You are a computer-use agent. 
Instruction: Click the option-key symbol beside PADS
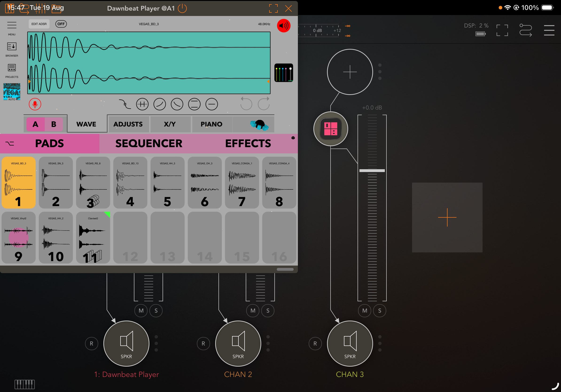click(10, 143)
